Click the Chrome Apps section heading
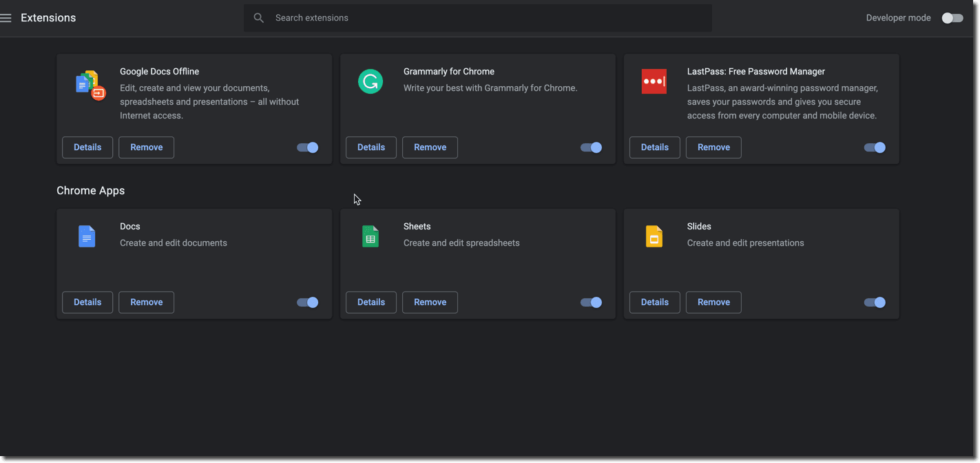 [x=91, y=191]
